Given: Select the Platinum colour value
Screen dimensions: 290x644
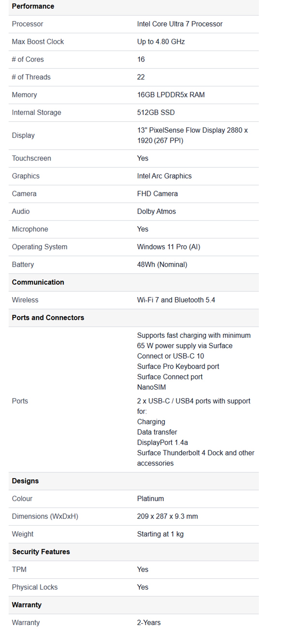Looking at the screenshot, I should click(150, 499).
